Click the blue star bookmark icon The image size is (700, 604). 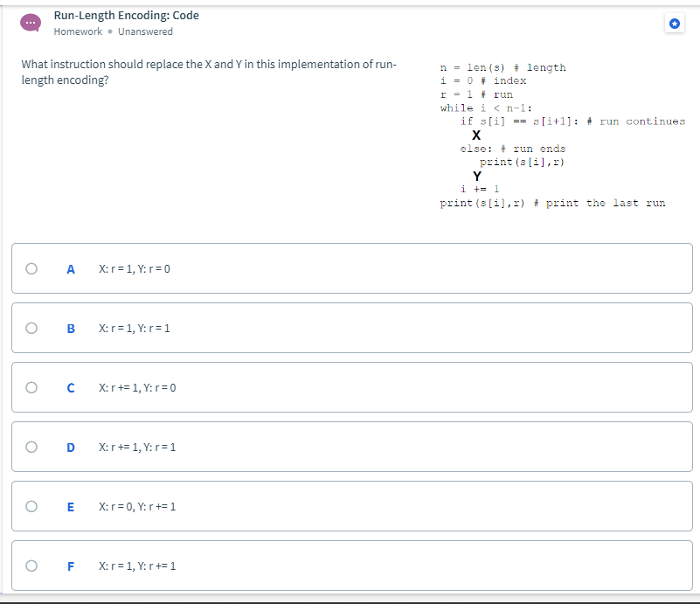pos(675,24)
